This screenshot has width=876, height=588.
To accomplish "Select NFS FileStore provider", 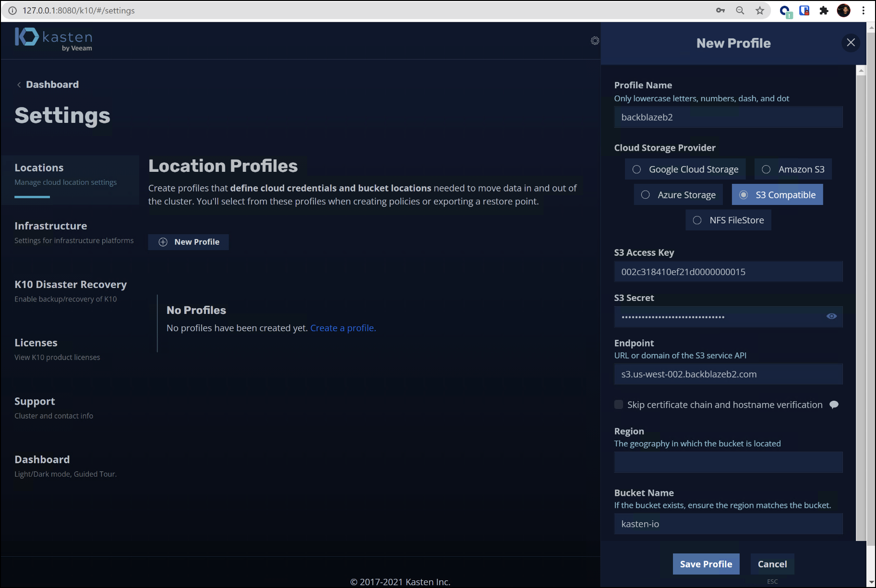I will coord(728,220).
